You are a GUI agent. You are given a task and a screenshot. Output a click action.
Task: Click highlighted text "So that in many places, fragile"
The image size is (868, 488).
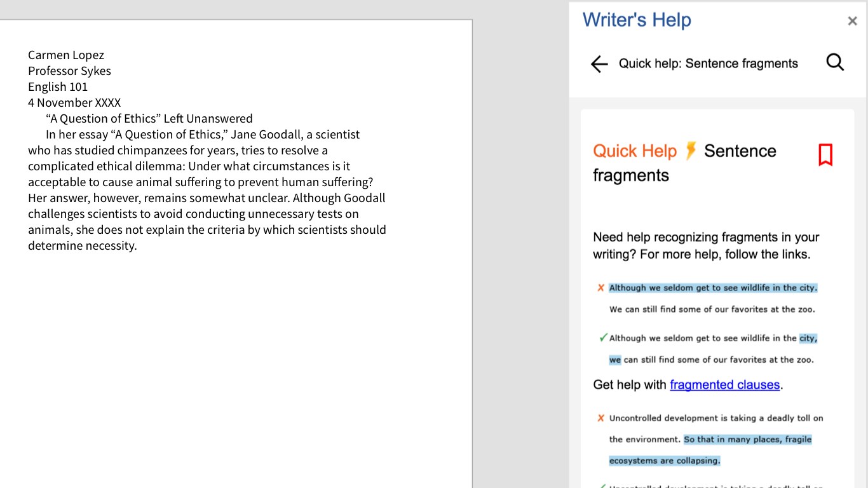point(747,439)
